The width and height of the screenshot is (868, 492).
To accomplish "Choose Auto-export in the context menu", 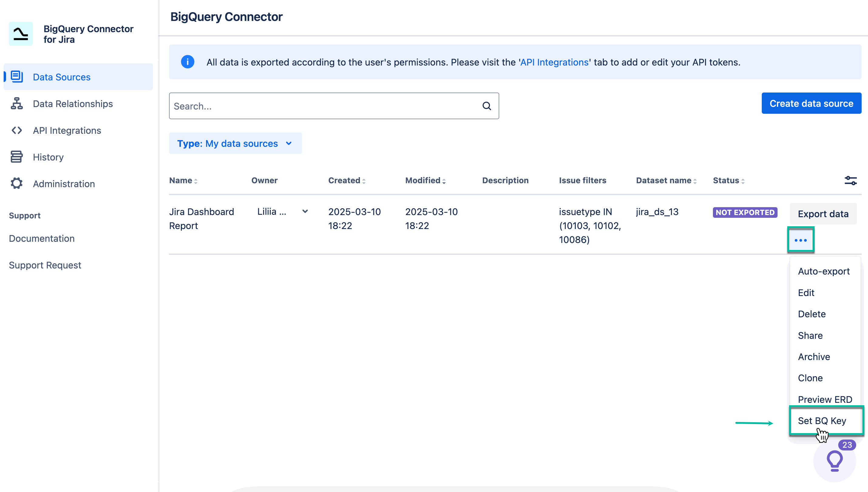I will [824, 271].
